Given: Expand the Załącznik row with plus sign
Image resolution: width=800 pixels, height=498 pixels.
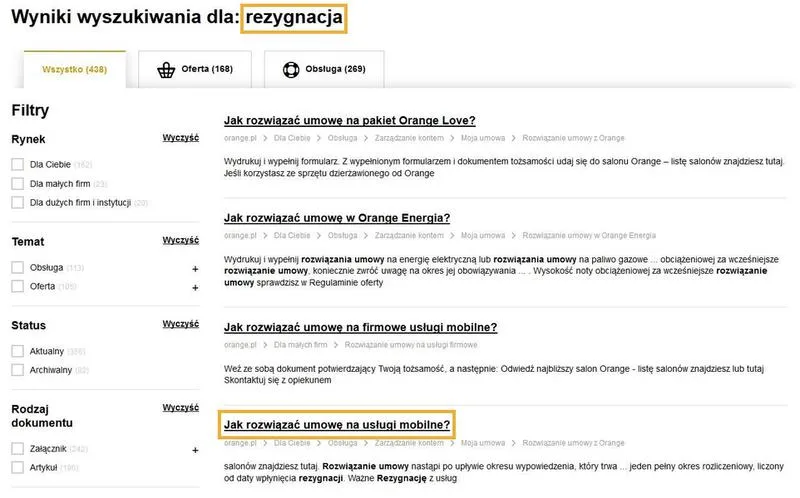Looking at the screenshot, I should tap(195, 450).
